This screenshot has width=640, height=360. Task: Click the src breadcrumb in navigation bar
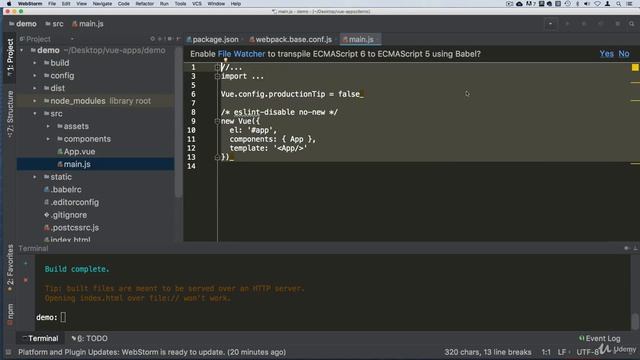[54, 24]
